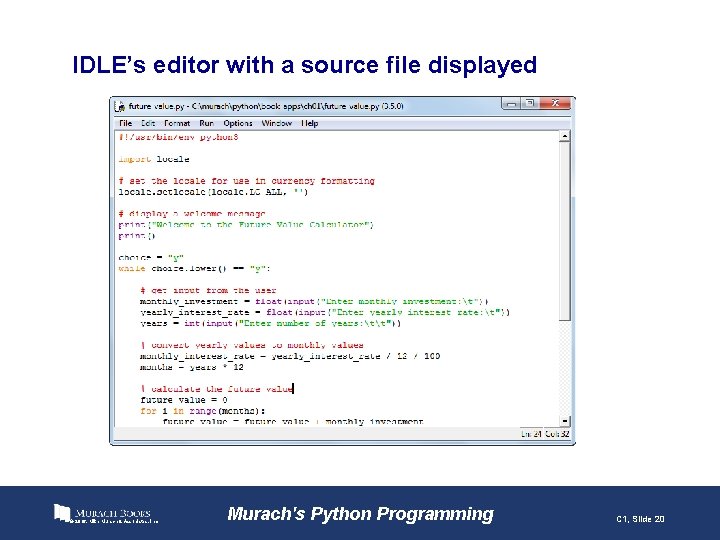Image resolution: width=720 pixels, height=540 pixels.
Task: Click the Ln 24 Col 32 status indicator
Action: coord(545,433)
